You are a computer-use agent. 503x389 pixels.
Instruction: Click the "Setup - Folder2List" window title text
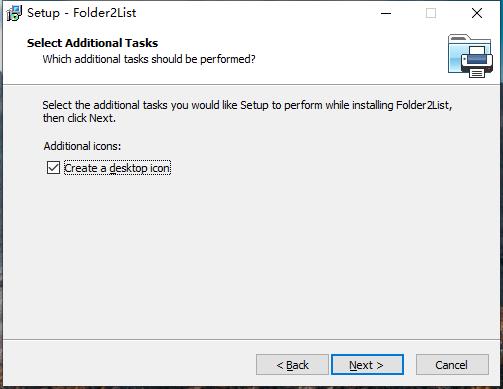[81, 13]
